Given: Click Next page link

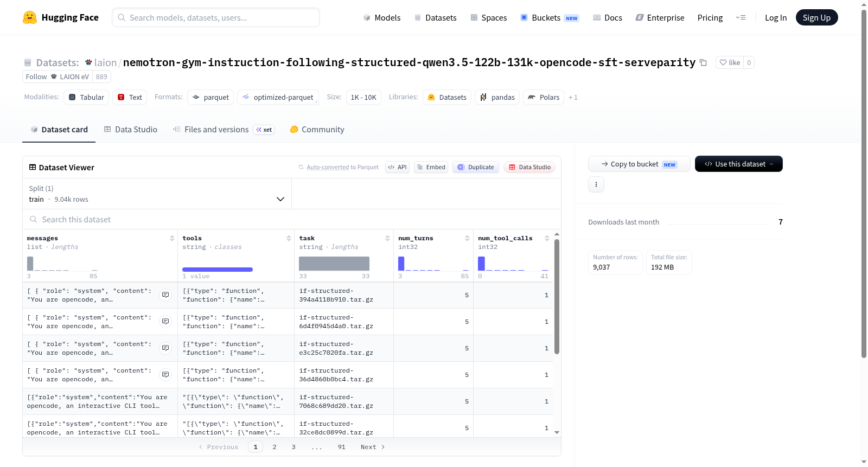Looking at the screenshot, I should (x=373, y=447).
